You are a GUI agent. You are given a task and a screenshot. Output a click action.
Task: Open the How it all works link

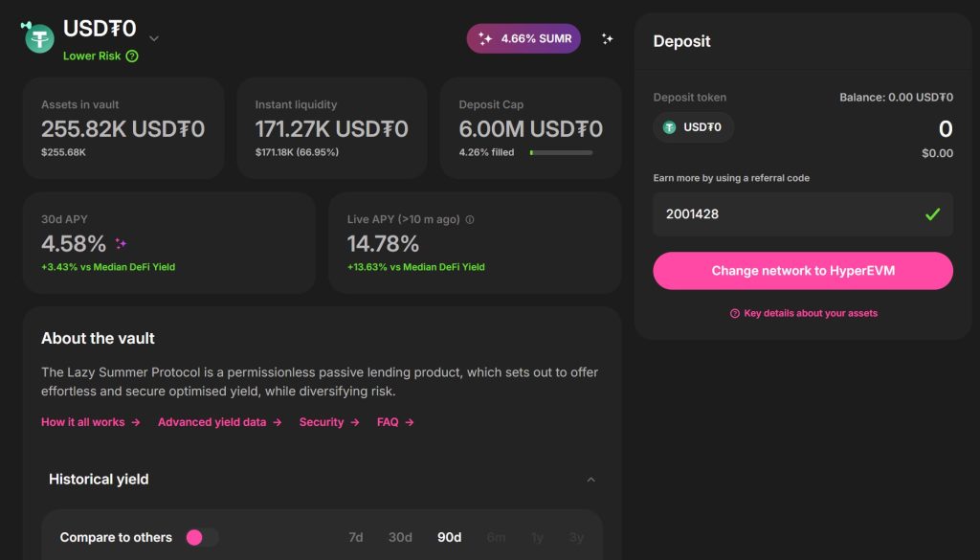[x=91, y=422]
